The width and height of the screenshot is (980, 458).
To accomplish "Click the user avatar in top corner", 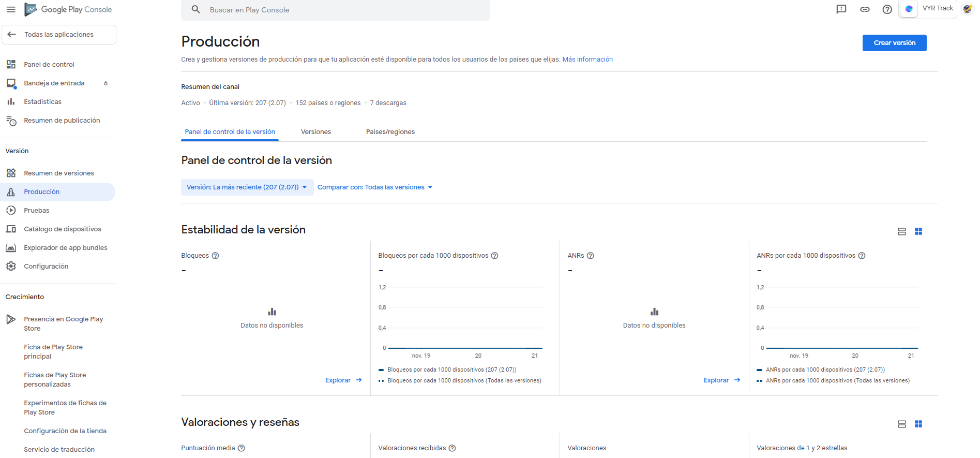I will coord(967,9).
